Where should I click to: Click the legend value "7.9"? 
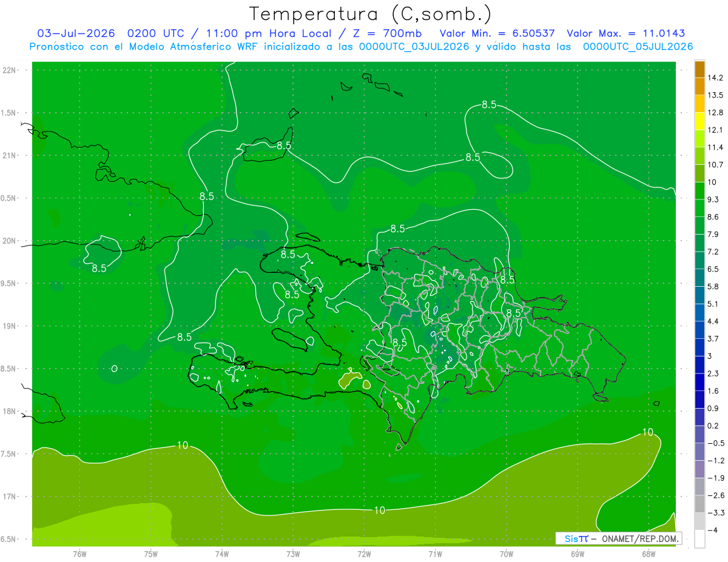[713, 235]
